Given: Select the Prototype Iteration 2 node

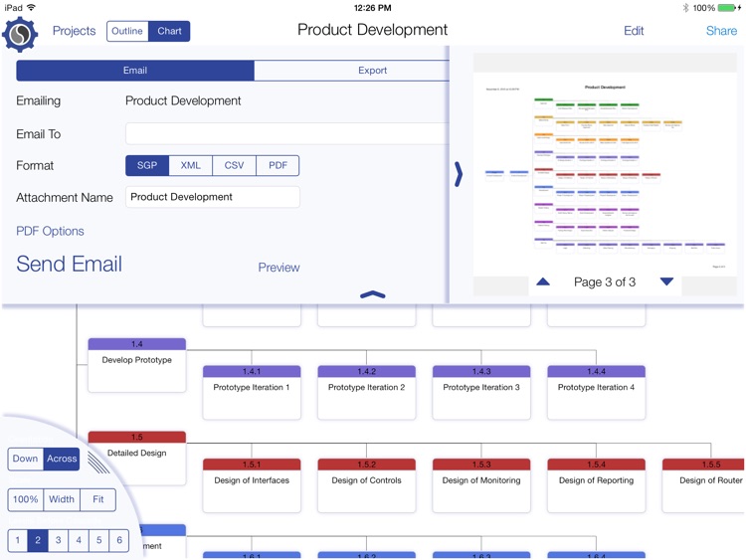Looking at the screenshot, I should (366, 393).
